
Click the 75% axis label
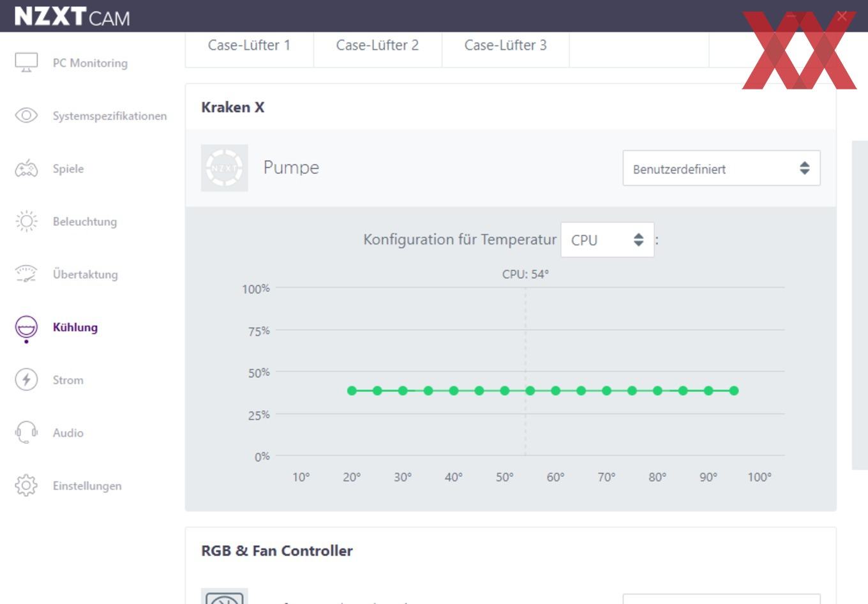258,331
